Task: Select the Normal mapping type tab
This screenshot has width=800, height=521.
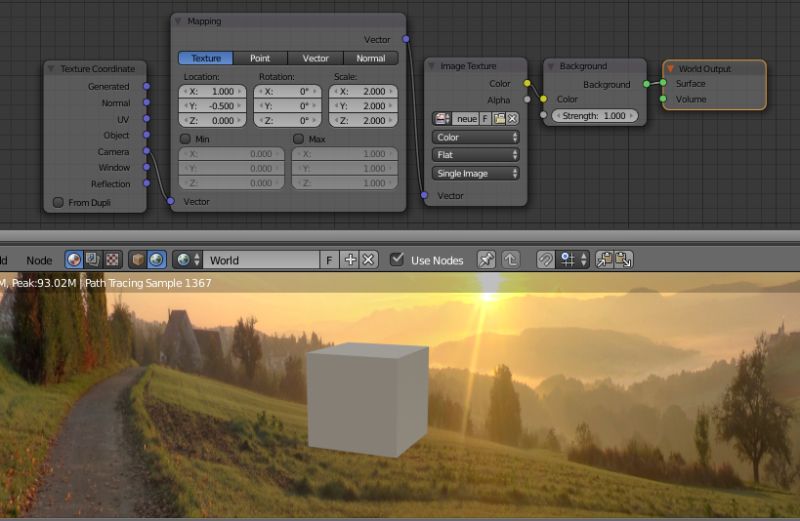Action: click(x=371, y=58)
